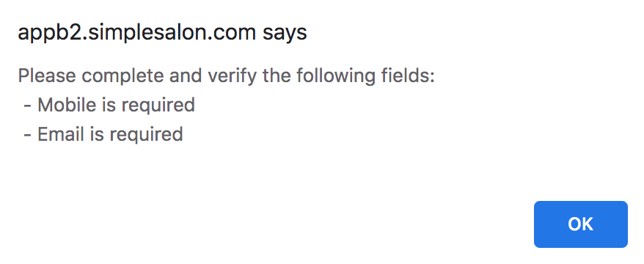Click 'Please complete and verify' text line

(227, 76)
